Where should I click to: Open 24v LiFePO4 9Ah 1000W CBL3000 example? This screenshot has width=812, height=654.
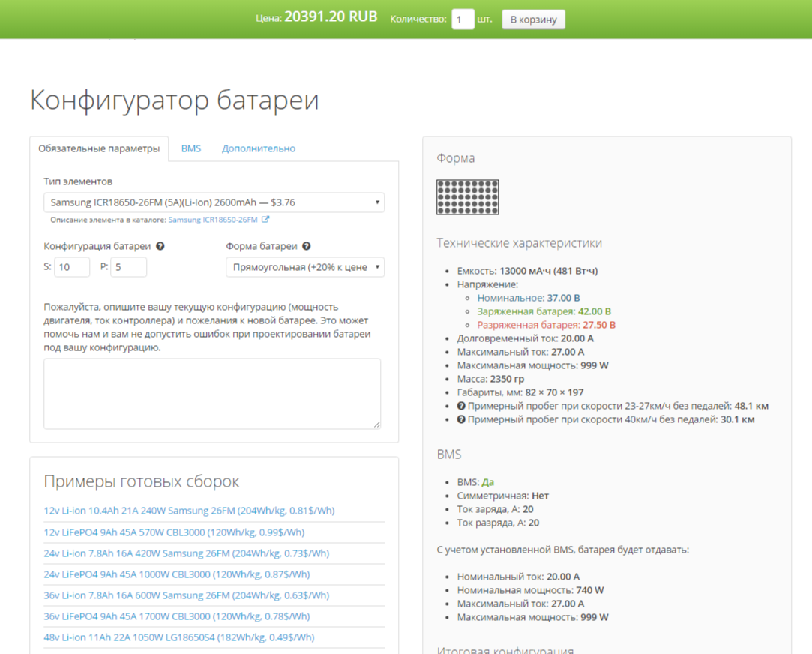[176, 574]
